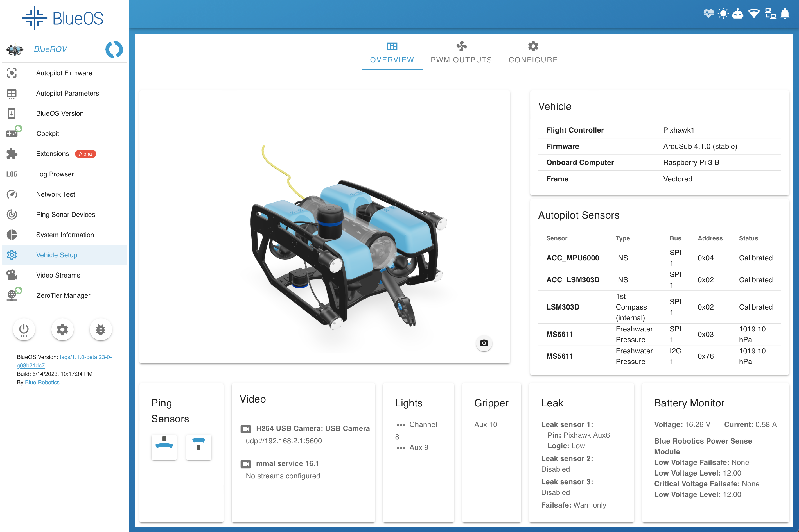
Task: Click the Ping Sonar radar icon
Action: (12, 214)
